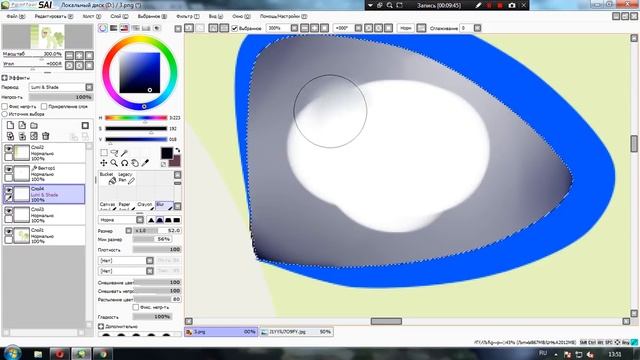
Task: Adjust the hue H slider
Action: pos(136,118)
